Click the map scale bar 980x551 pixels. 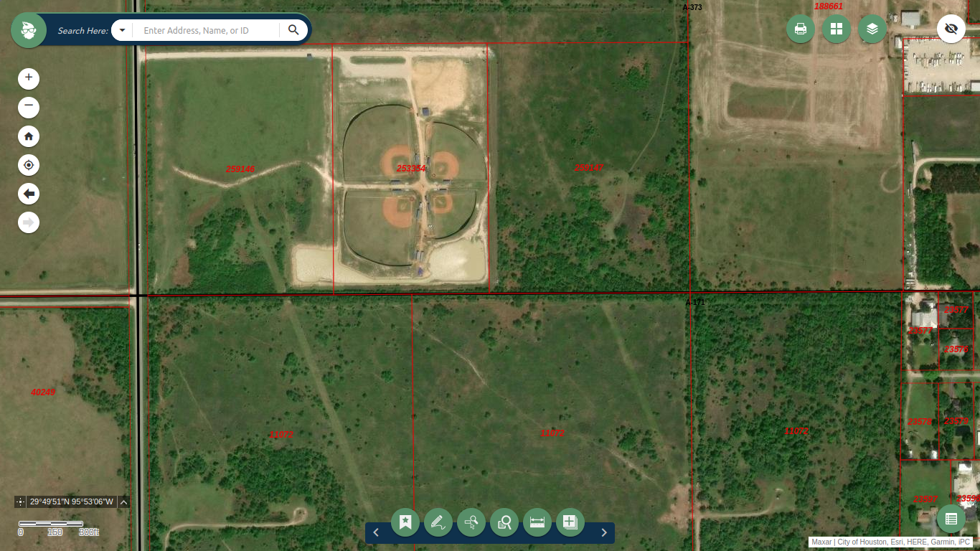(x=51, y=524)
